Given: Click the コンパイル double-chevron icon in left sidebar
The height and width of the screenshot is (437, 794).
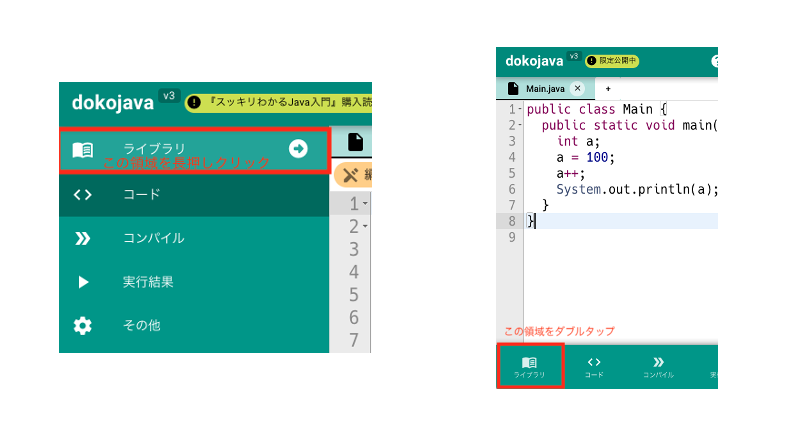Looking at the screenshot, I should (x=83, y=238).
